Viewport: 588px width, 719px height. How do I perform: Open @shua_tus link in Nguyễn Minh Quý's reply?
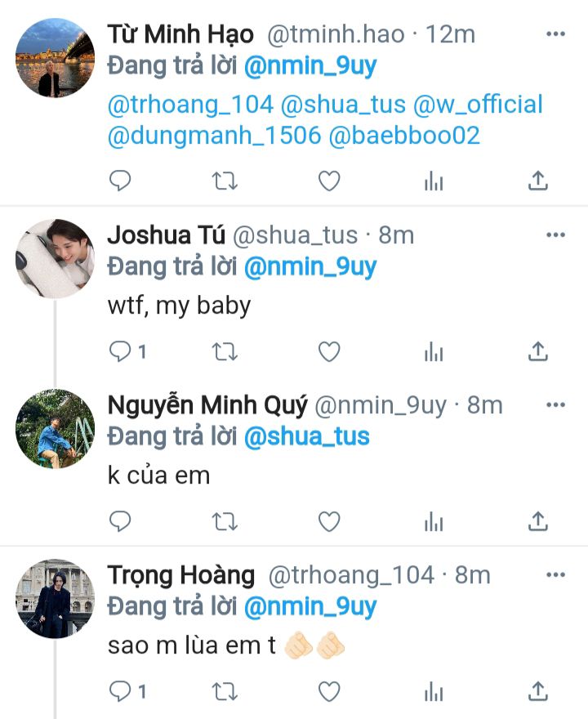point(306,436)
